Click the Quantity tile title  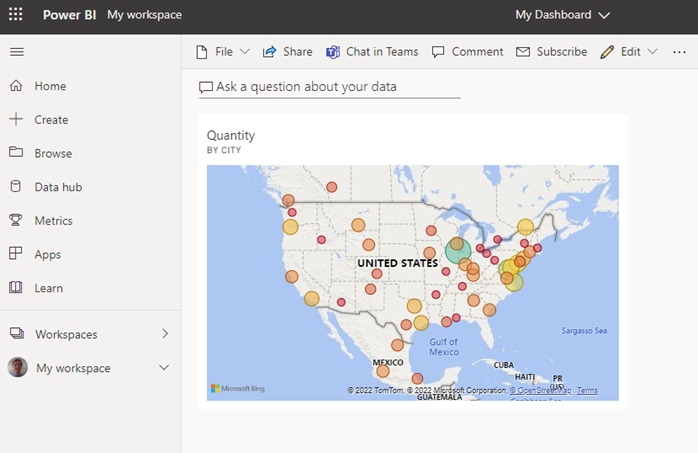(x=231, y=135)
